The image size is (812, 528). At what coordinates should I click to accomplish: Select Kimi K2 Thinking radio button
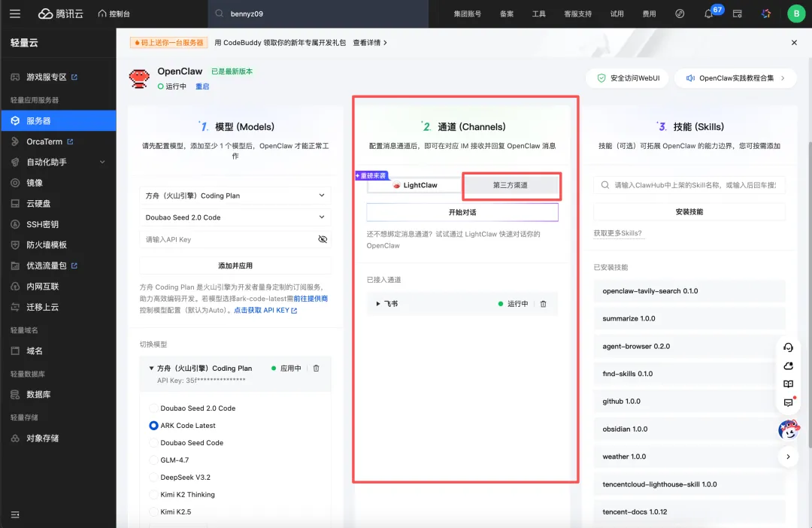[x=153, y=495]
